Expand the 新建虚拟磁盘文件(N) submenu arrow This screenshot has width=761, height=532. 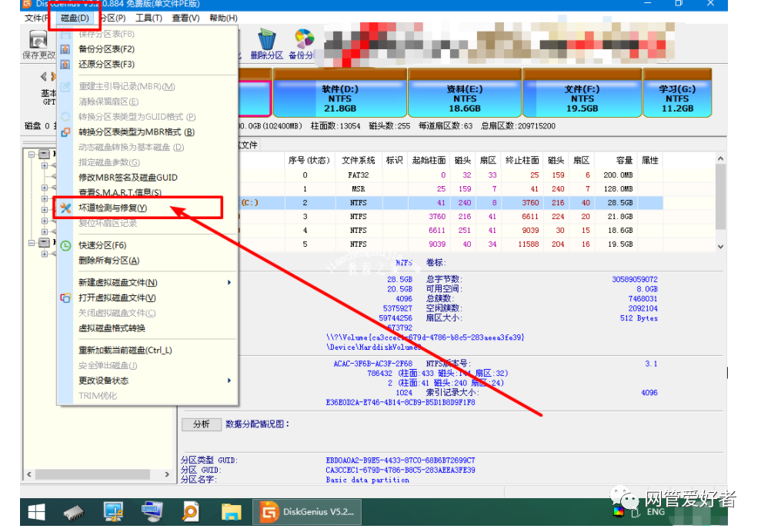tap(229, 282)
